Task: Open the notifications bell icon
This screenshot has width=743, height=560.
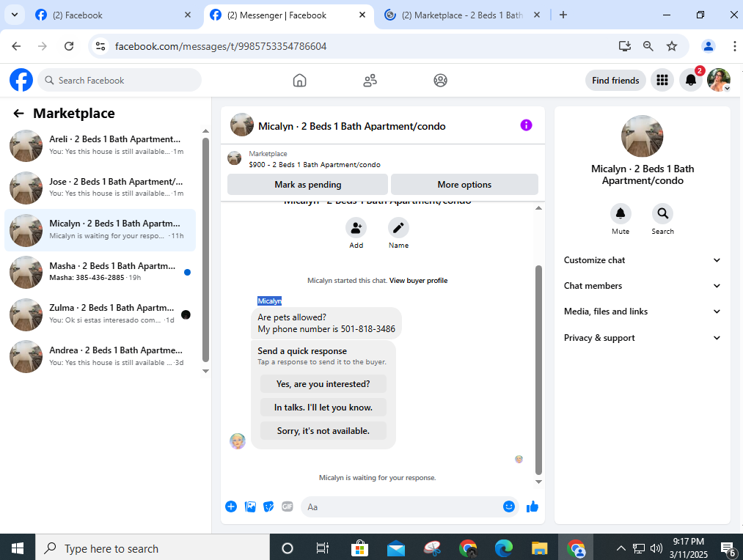Action: click(x=690, y=81)
